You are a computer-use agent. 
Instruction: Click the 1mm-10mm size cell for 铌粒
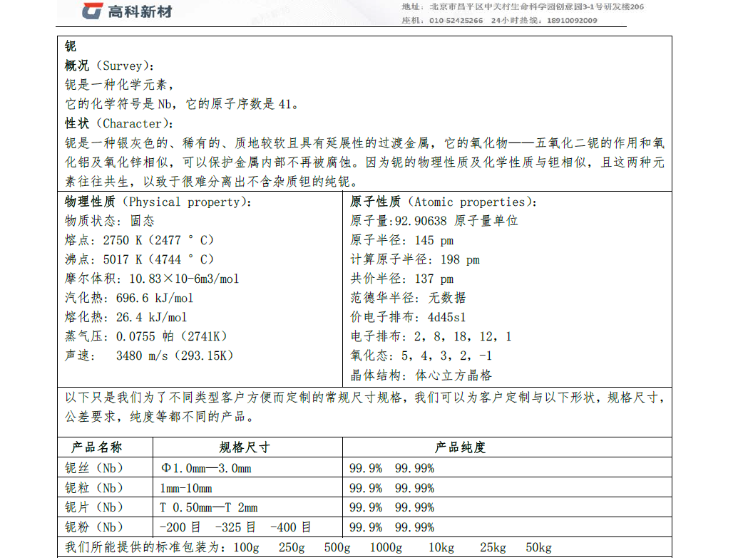click(x=187, y=489)
